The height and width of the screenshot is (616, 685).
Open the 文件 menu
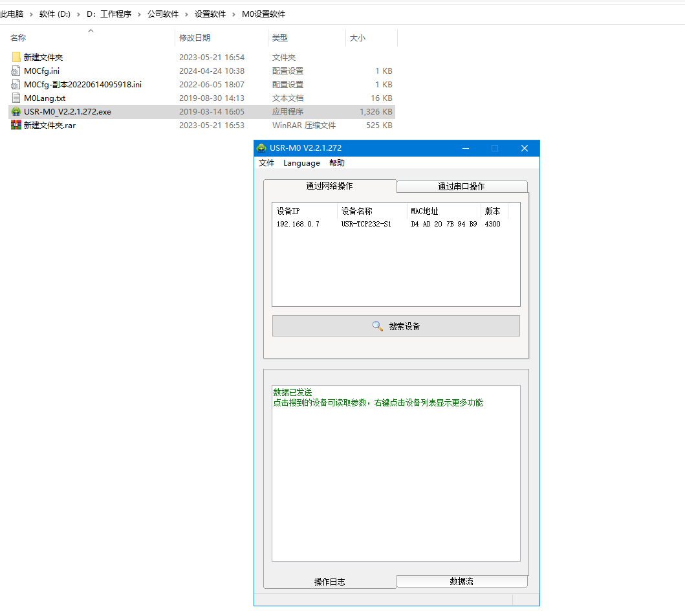tap(266, 163)
